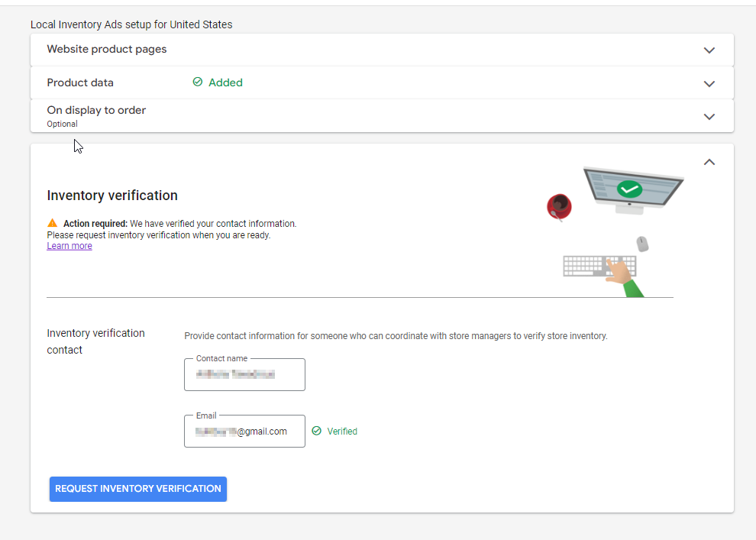Click the Website product pages heading
This screenshot has width=756, height=540.
click(106, 49)
